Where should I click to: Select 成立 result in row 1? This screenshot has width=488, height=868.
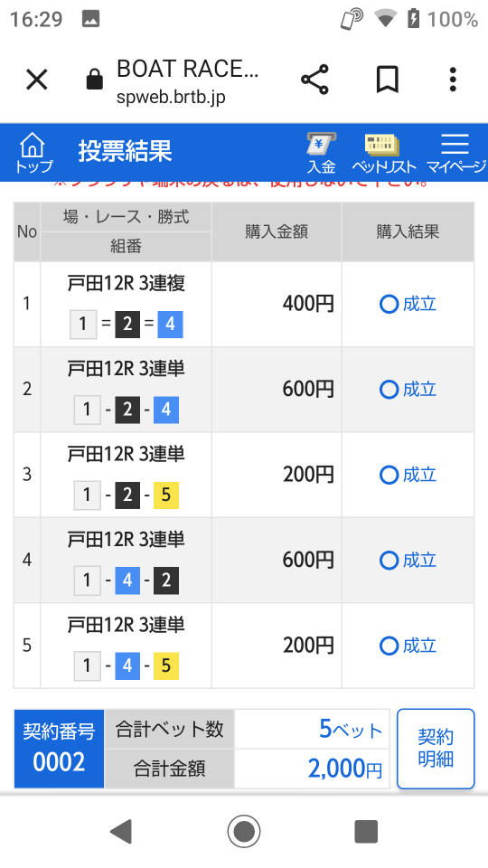(408, 304)
